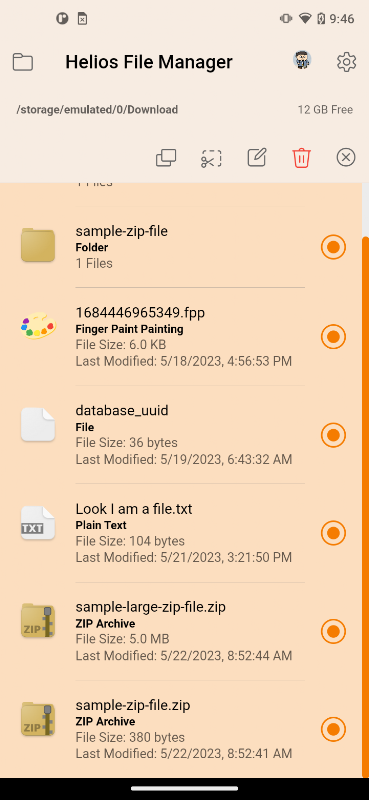The width and height of the screenshot is (369, 800).
Task: Delete selected files with the red trash icon
Action: click(x=302, y=158)
